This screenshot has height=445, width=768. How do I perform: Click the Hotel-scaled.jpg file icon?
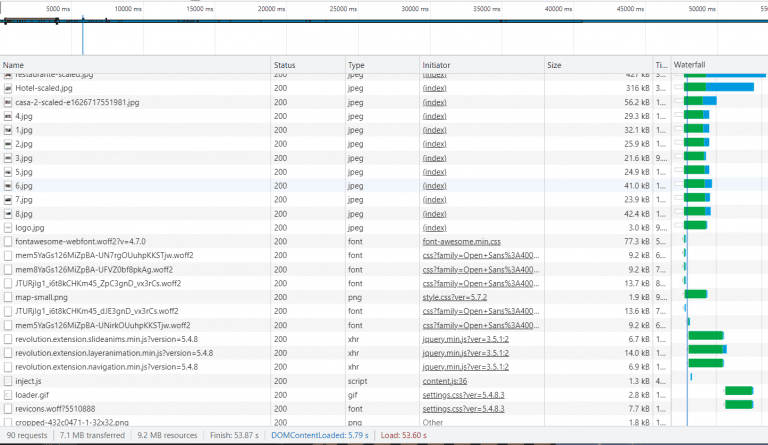[x=8, y=89]
